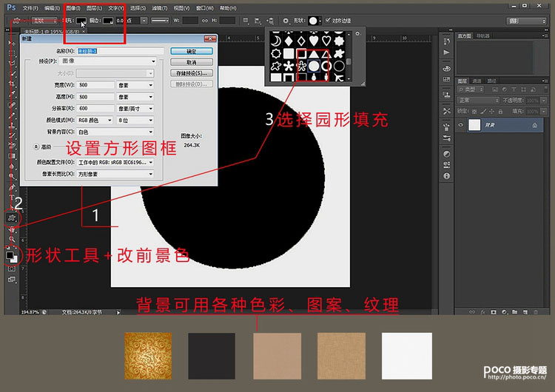Click the 取消 cancel button in New dialog
The width and height of the screenshot is (555, 392).
tap(192, 62)
